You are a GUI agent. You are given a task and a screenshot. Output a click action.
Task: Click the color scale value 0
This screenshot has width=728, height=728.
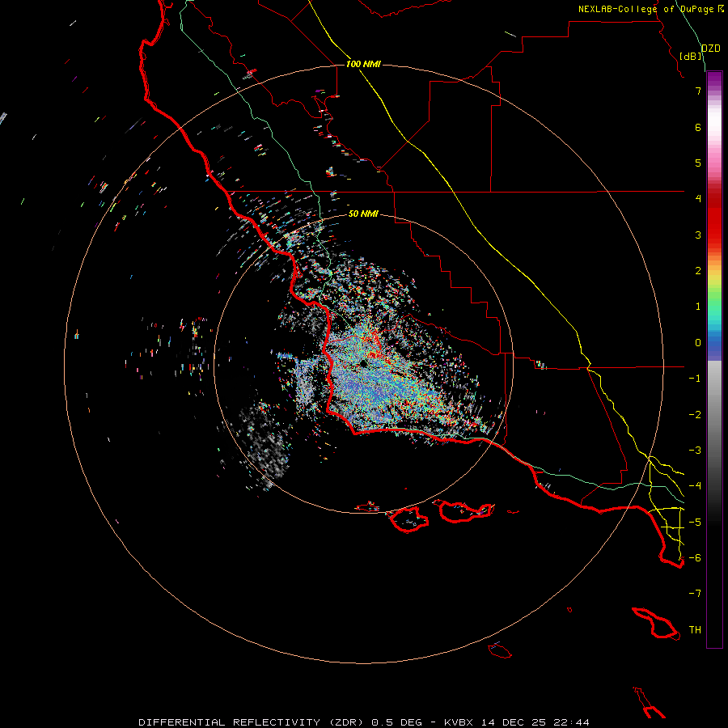coord(698,343)
